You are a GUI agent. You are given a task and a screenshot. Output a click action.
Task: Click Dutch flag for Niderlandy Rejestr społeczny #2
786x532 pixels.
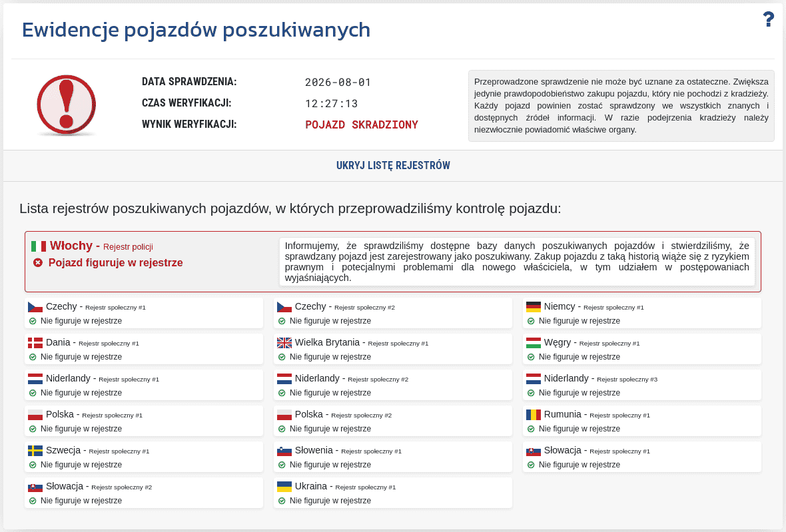[284, 380]
